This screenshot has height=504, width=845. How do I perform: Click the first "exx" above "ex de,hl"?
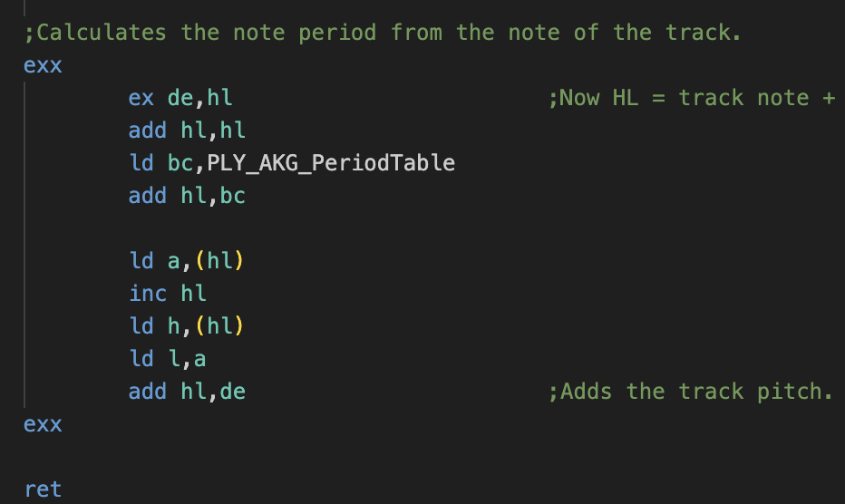coord(44,65)
